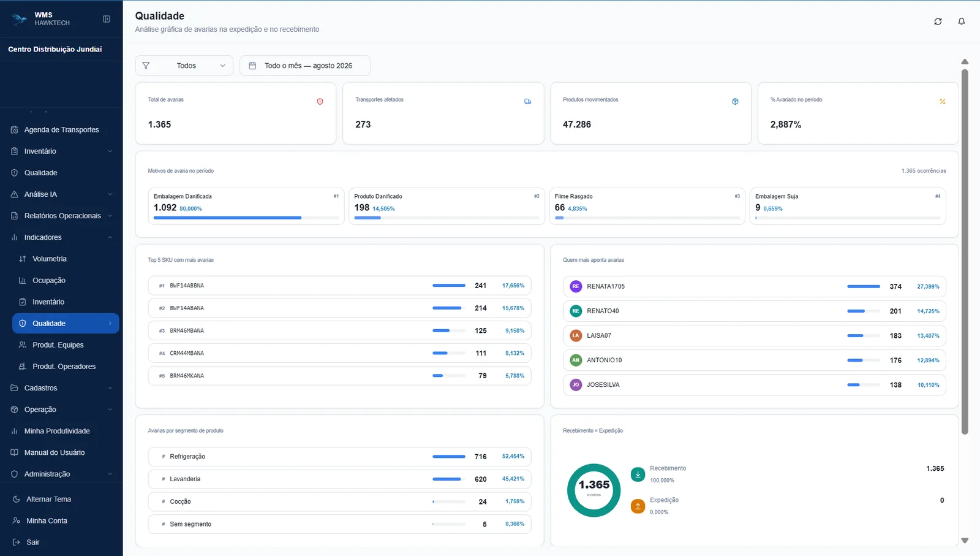The height and width of the screenshot is (556, 980).
Task: Expand Relatórios Operacionais chevron
Action: 110,216
